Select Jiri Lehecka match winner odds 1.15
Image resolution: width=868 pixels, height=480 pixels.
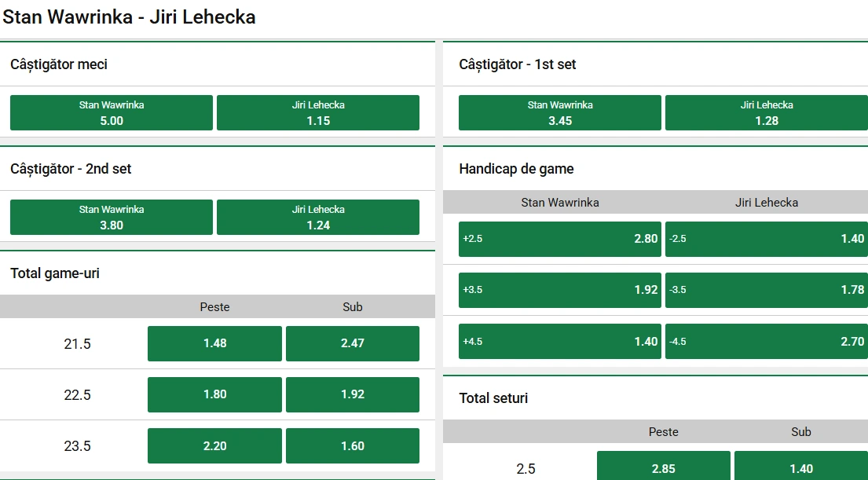(x=318, y=113)
